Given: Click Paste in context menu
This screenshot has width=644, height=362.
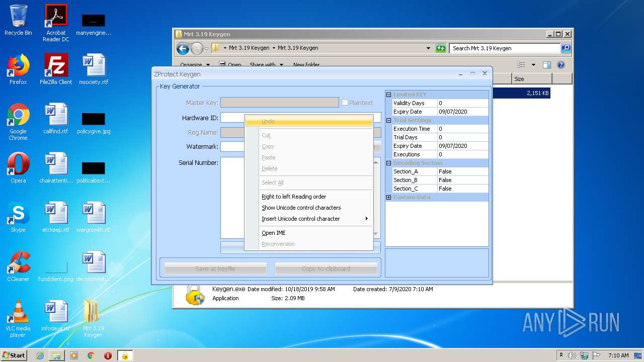Looking at the screenshot, I should (x=308, y=157).
